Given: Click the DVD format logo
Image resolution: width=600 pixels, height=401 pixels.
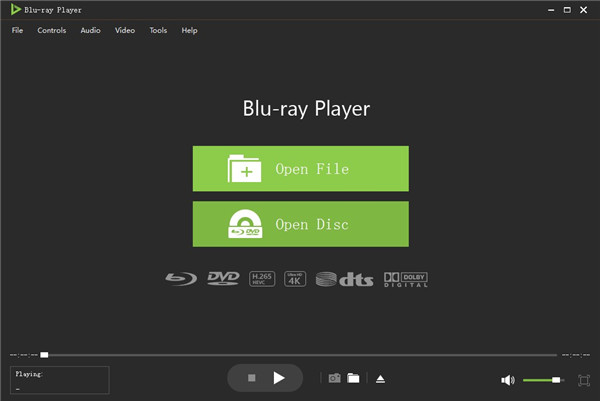Looking at the screenshot, I should coord(223,279).
